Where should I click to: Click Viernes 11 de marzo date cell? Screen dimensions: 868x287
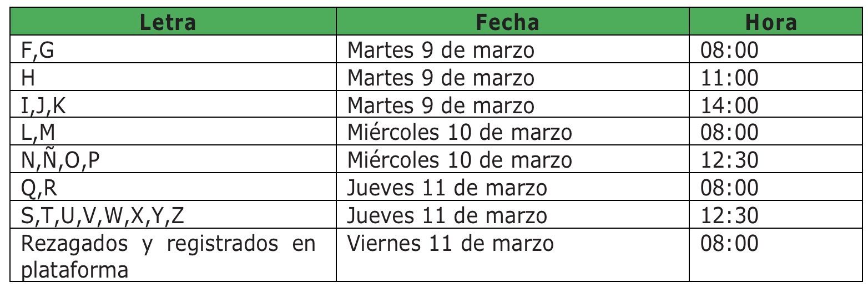point(513,256)
